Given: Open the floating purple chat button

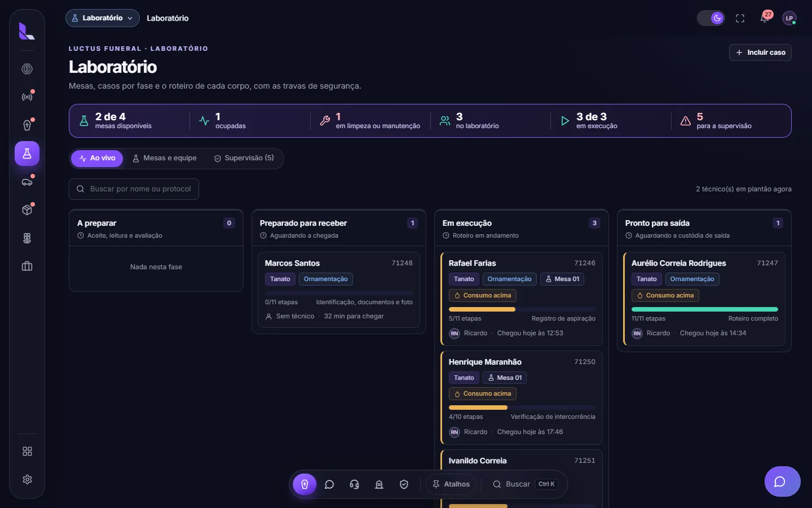Looking at the screenshot, I should (782, 481).
